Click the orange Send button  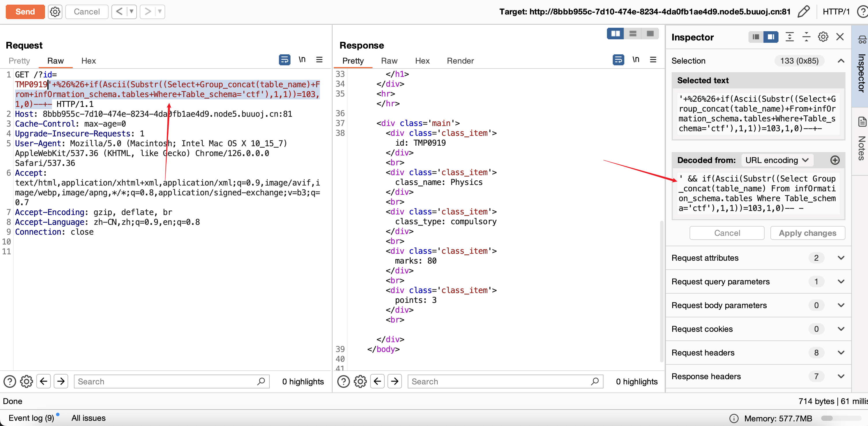(25, 12)
